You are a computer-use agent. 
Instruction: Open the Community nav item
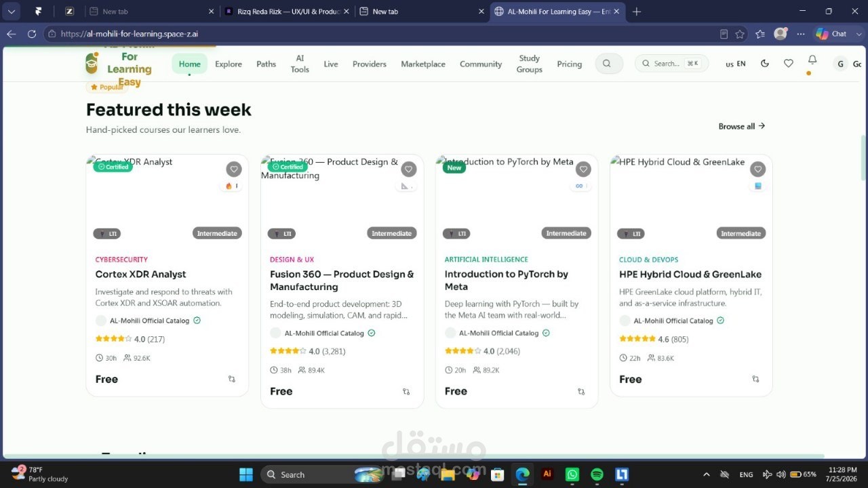[x=481, y=64]
